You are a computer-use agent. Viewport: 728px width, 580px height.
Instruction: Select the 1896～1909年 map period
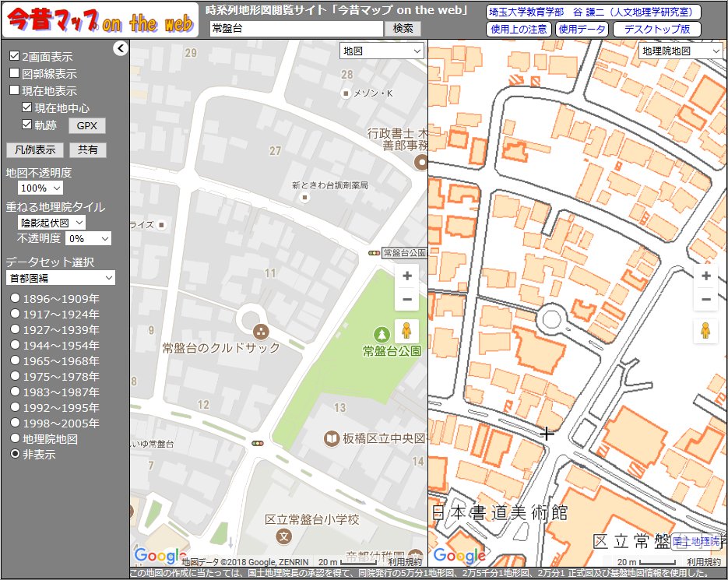(16, 298)
